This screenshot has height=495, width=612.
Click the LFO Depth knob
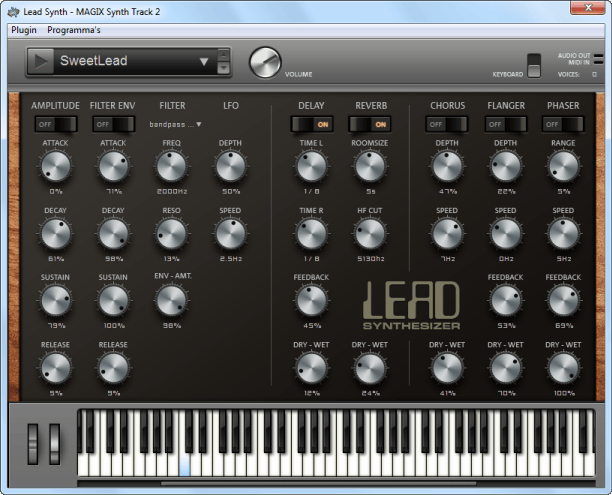[x=230, y=166]
